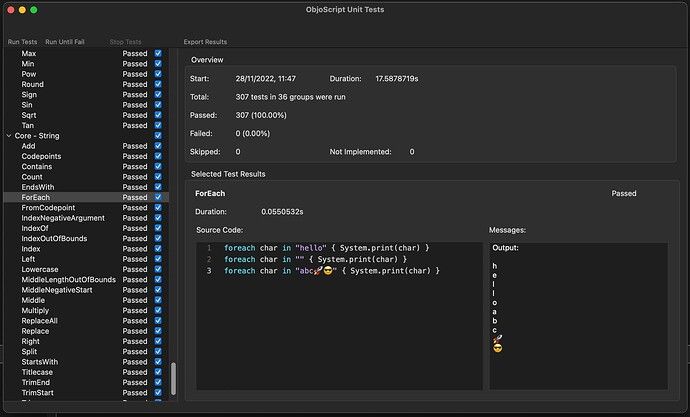Select the IndexNegativeArgument test row

pyautogui.click(x=86, y=218)
